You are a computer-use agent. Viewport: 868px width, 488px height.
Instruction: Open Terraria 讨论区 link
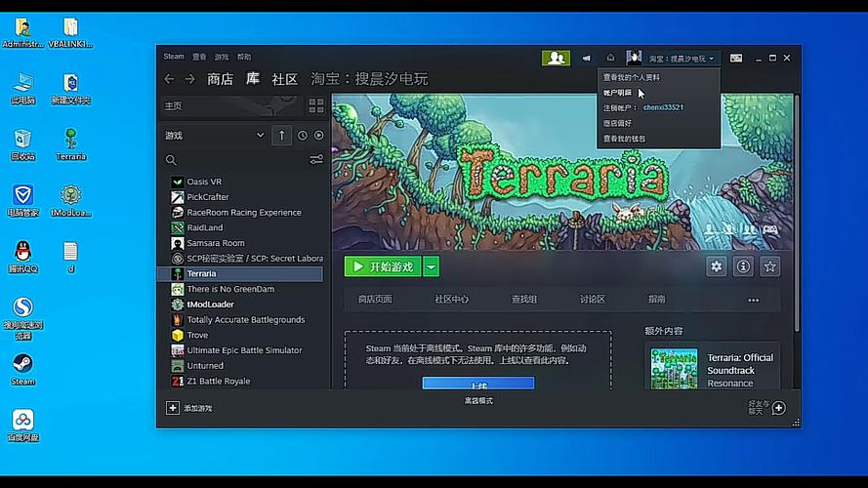pos(593,300)
